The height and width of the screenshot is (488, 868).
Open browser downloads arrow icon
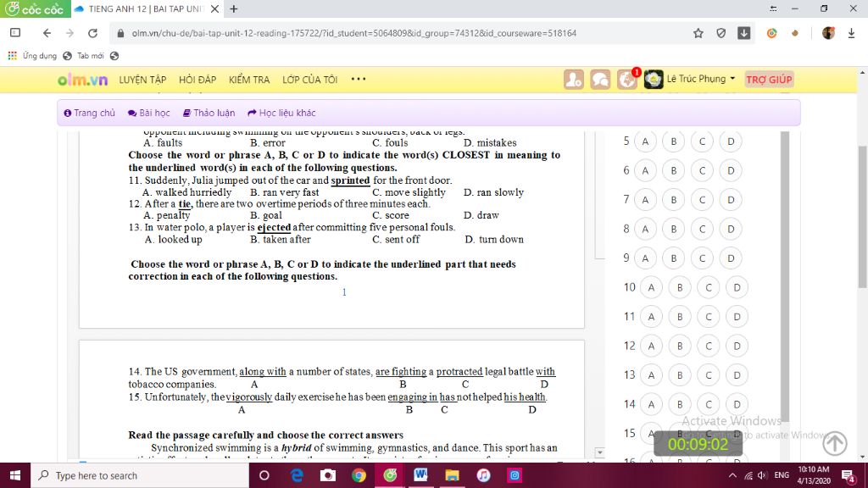[x=851, y=33]
